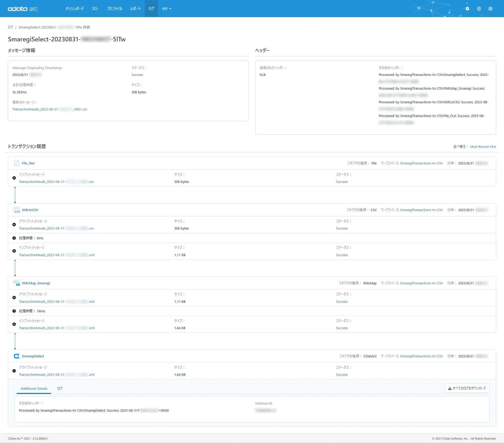
Task: Expand the XMLMap_Smaregi input message details
Action: pos(14,324)
